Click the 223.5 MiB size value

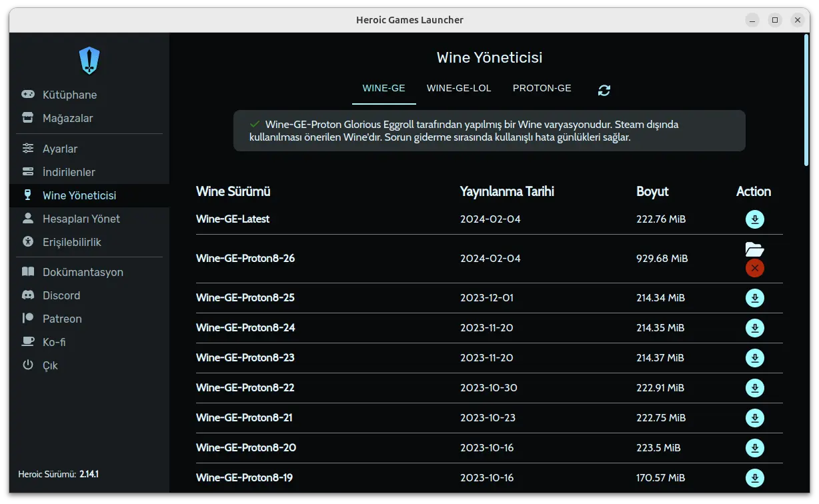coord(658,447)
